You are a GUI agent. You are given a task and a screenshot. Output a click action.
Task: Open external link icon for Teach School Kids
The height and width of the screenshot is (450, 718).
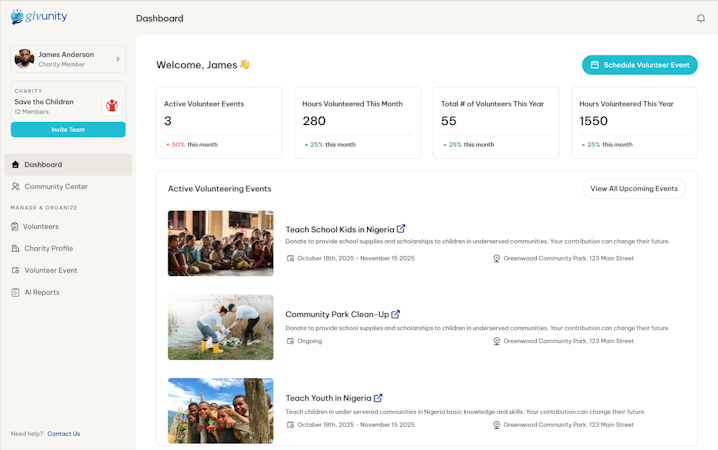(x=401, y=229)
